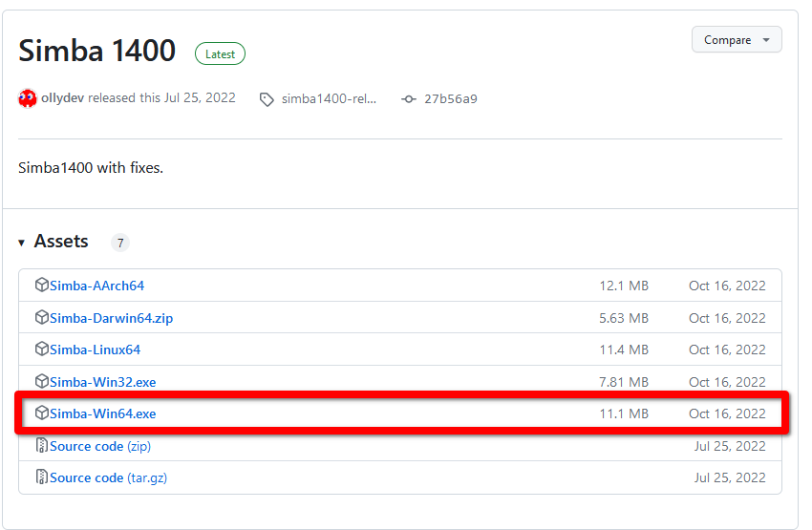This screenshot has width=812, height=530.
Task: Open the Compare dropdown
Action: pos(737,40)
